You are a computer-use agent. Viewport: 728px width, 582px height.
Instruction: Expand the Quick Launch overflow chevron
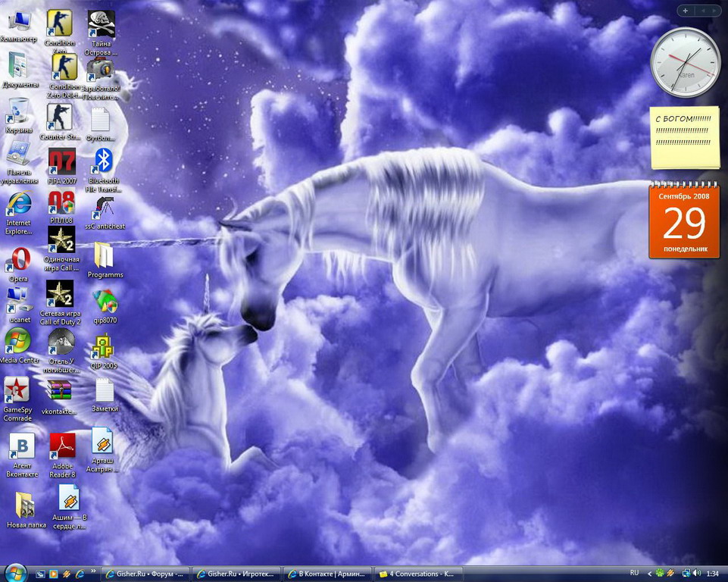click(94, 572)
